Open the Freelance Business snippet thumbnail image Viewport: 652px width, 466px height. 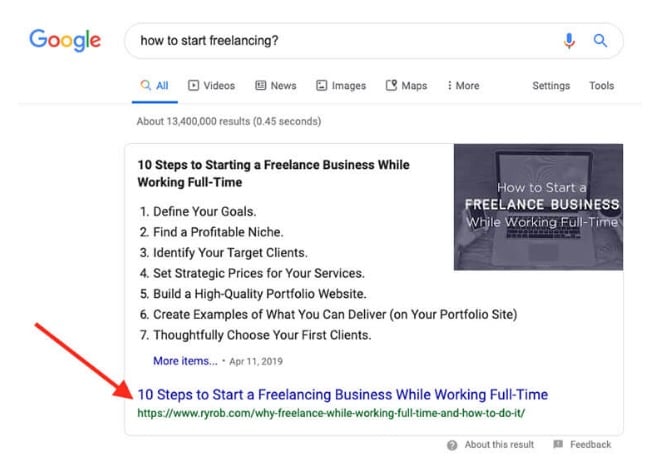click(538, 207)
